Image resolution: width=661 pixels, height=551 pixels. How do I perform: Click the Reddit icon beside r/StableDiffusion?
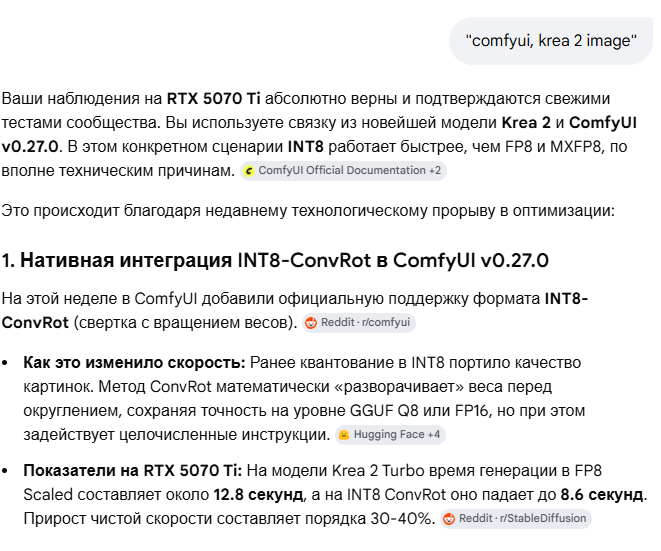(x=449, y=519)
